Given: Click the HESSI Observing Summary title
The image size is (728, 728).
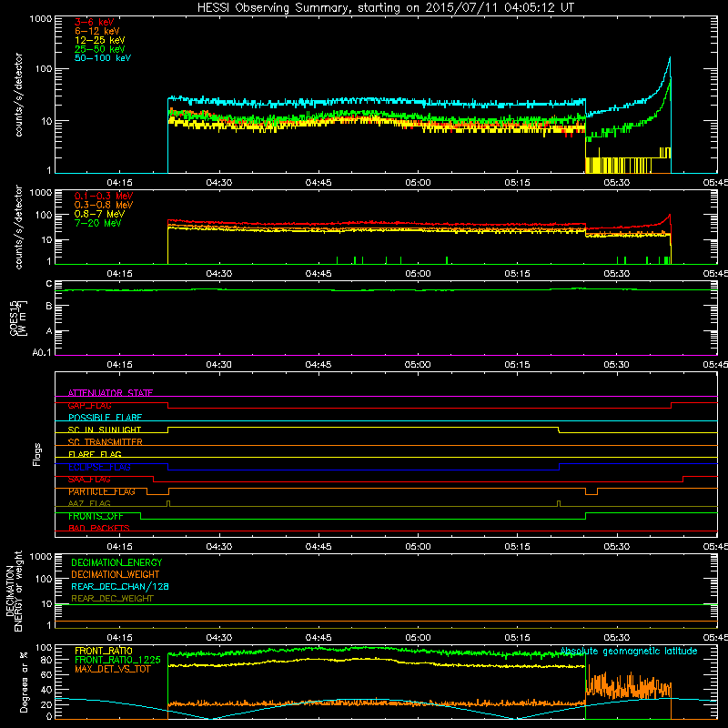Looking at the screenshot, I should pos(386,8).
